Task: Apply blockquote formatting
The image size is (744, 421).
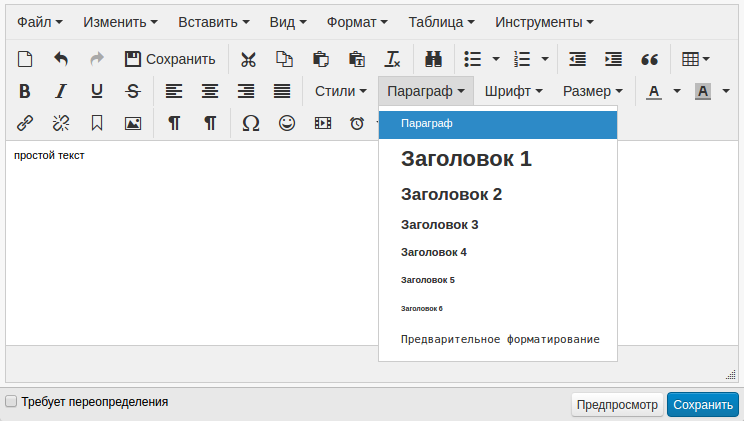Action: 650,59
